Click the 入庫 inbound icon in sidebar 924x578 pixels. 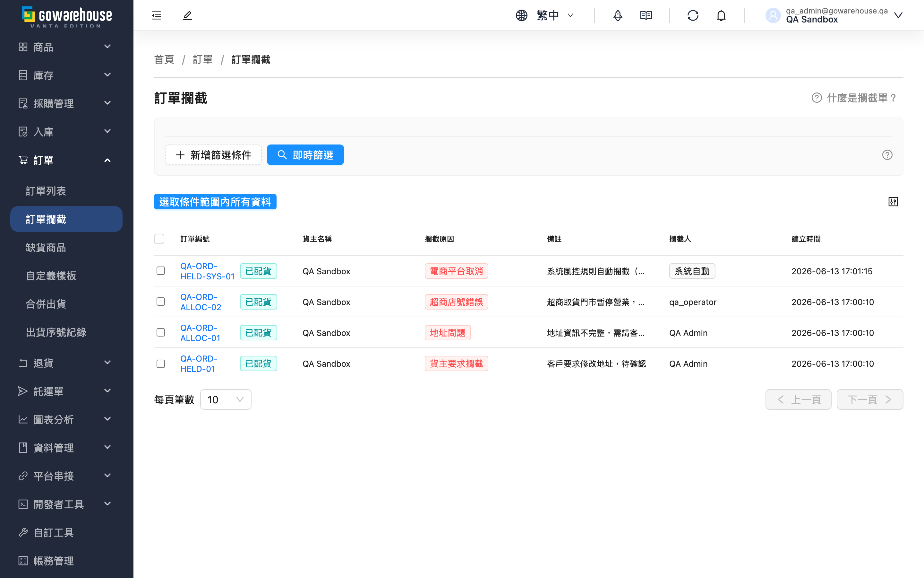pos(23,132)
